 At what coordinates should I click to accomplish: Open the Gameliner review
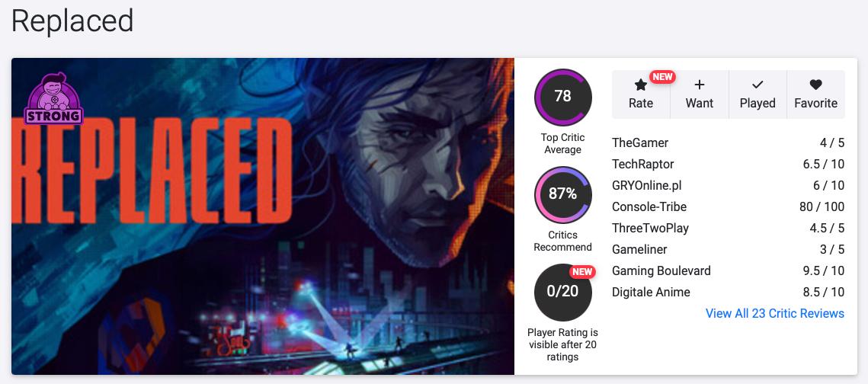pos(639,249)
